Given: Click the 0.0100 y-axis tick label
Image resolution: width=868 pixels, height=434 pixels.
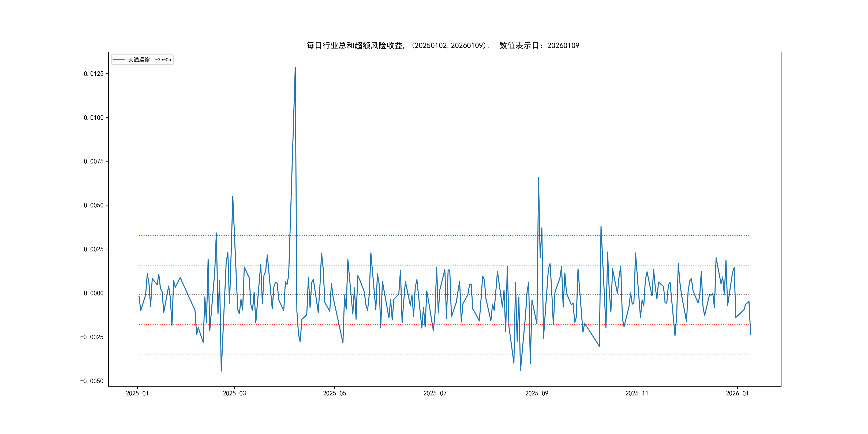Looking at the screenshot, I should pyautogui.click(x=94, y=118).
